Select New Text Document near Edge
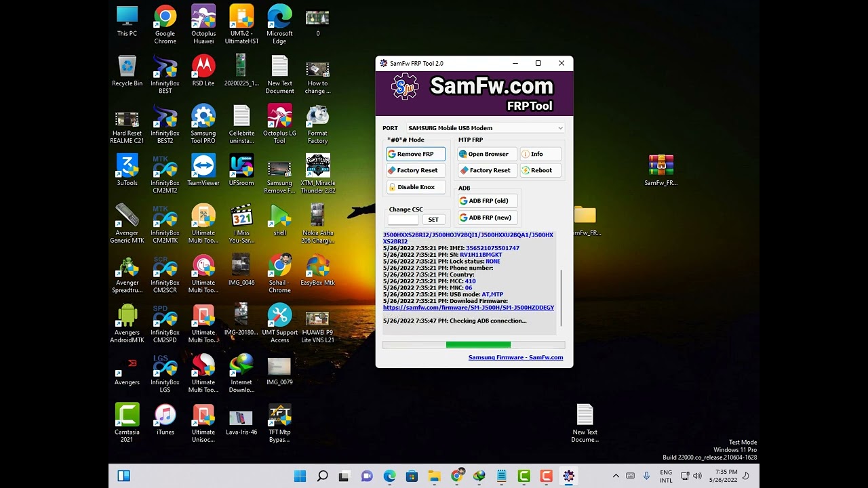Image resolution: width=868 pixels, height=488 pixels. point(279,75)
